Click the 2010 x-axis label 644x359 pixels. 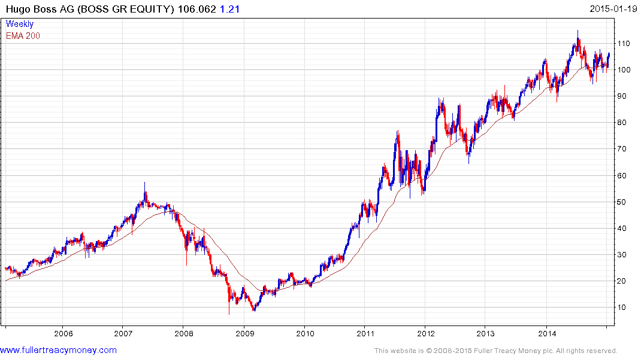click(305, 333)
